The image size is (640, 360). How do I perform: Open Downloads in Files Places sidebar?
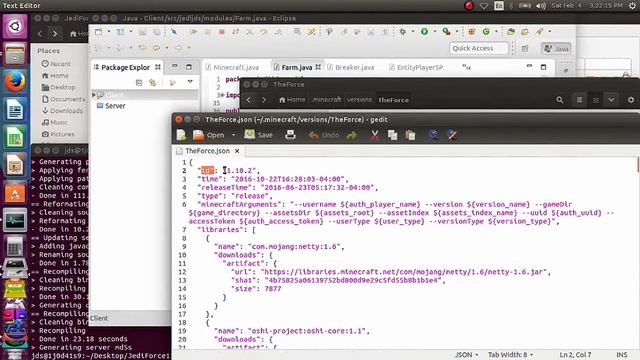62,111
